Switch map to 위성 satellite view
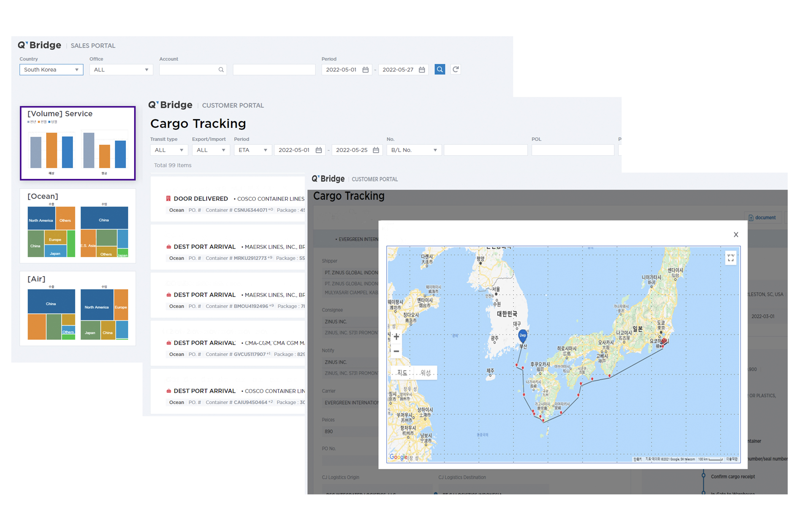798x532 pixels. (425, 373)
